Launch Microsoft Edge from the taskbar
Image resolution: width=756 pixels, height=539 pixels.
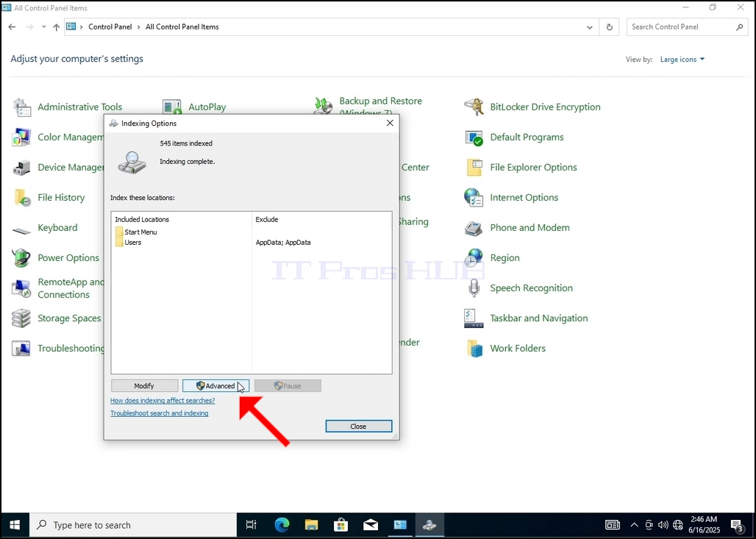point(282,525)
